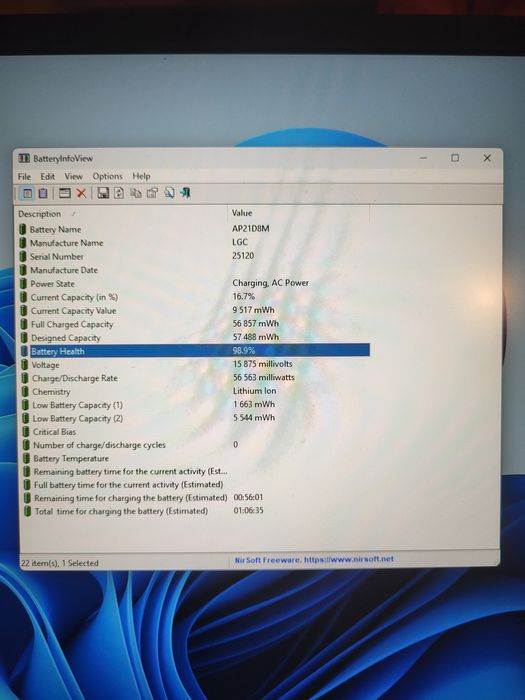Open the Help menu
525x700 pixels.
point(142,176)
